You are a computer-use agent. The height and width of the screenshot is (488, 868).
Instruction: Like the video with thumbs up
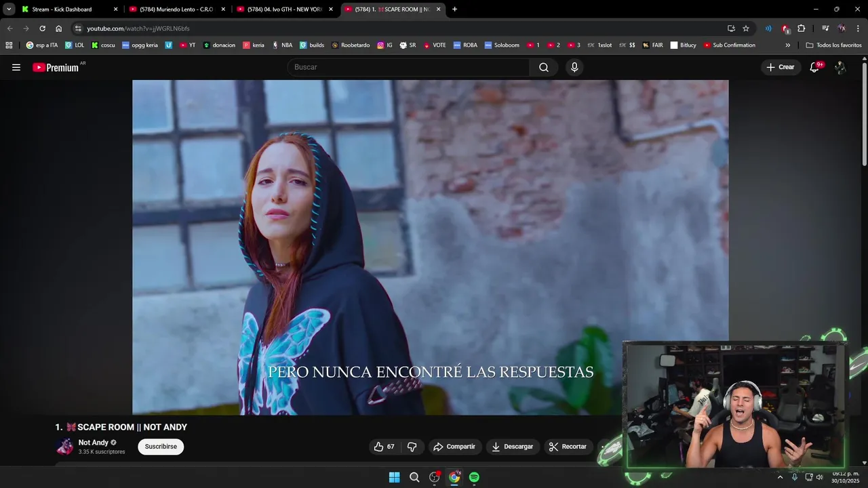[384, 447]
